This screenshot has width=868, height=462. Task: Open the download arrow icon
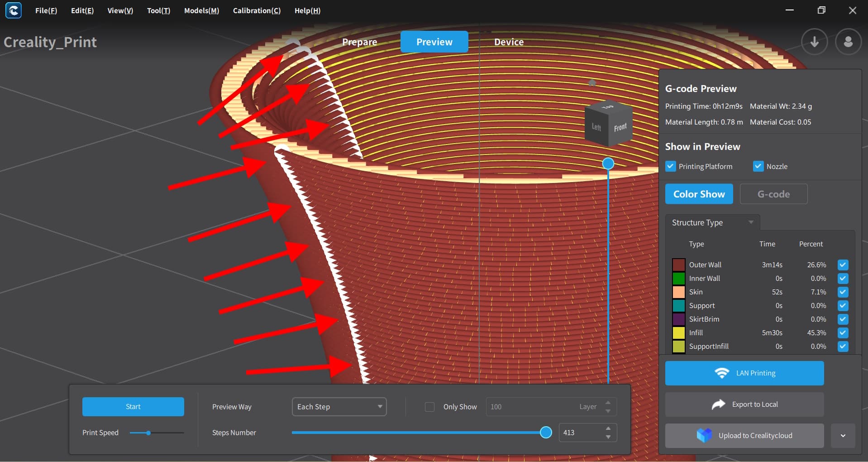[x=814, y=42]
